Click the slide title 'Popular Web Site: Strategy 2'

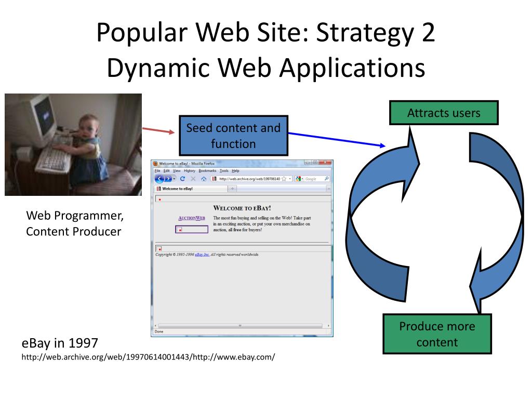tap(265, 32)
